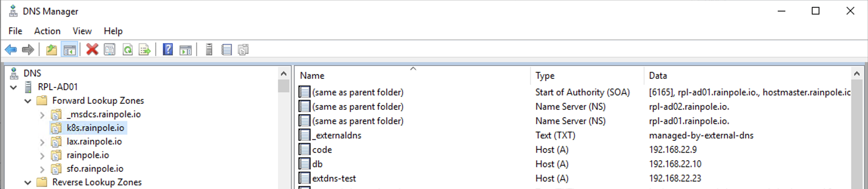
Task: Select the extdns-test host record
Action: 334,178
